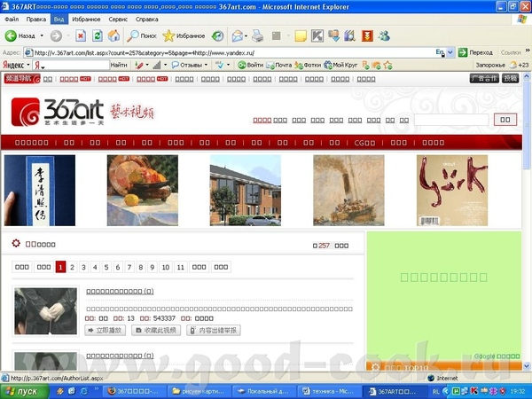Open Почта on Yandex bar
This screenshot has width=532, height=399.
[279, 65]
